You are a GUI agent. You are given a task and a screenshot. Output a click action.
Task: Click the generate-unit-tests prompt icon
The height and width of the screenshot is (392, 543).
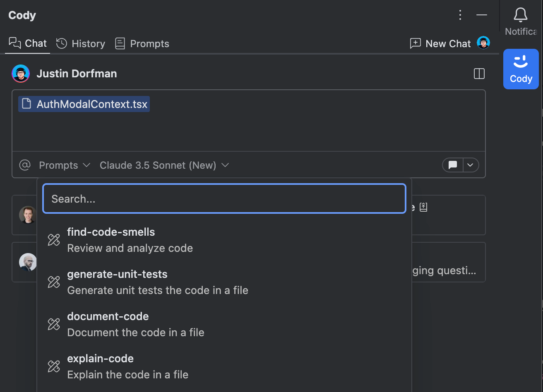click(54, 282)
